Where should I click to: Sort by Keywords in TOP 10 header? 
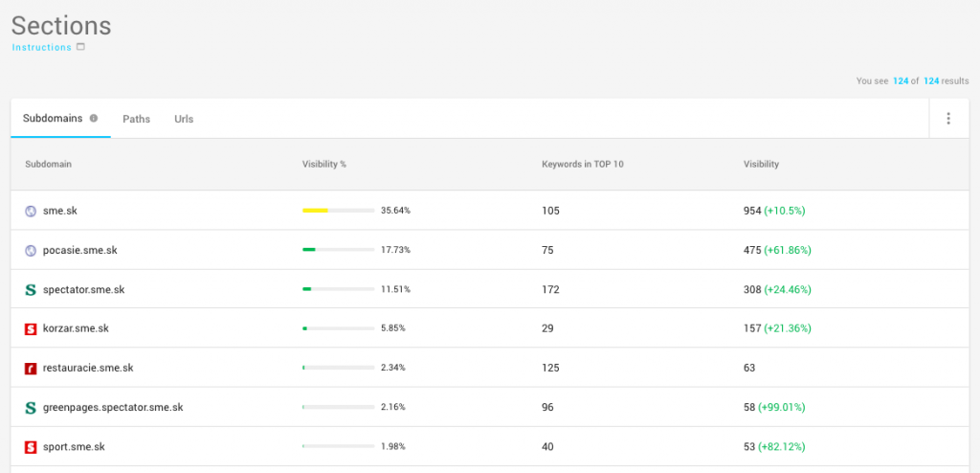[583, 164]
